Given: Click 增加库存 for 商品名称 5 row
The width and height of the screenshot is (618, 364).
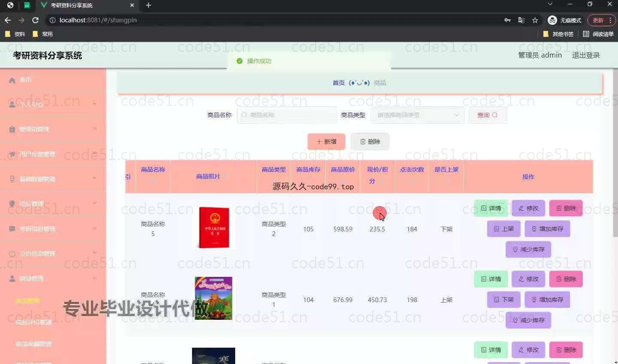Looking at the screenshot, I should pos(547,229).
